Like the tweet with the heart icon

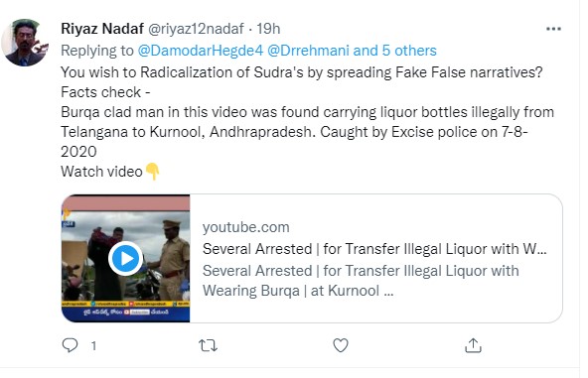pos(341,345)
